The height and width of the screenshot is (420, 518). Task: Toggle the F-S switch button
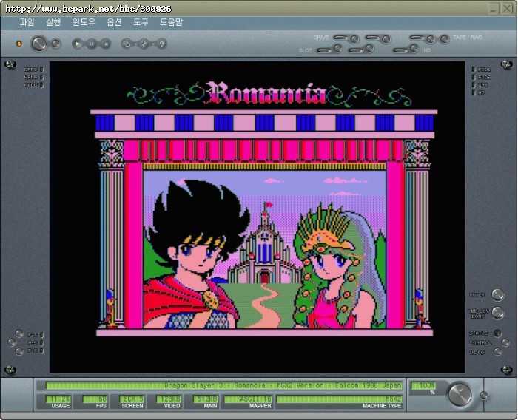19,333
